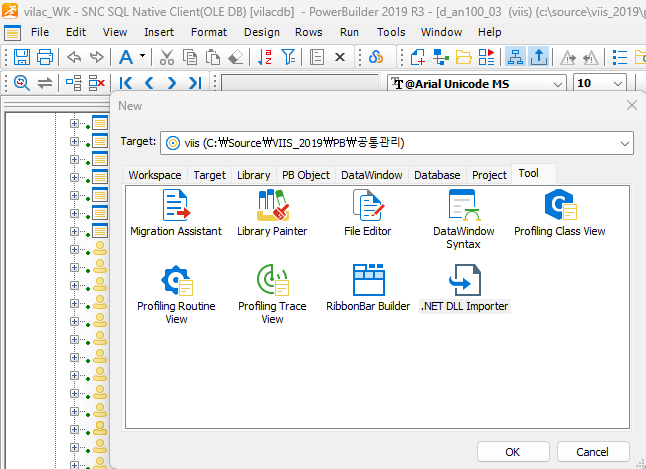Go to the first row
646x469 pixels.
coord(126,83)
